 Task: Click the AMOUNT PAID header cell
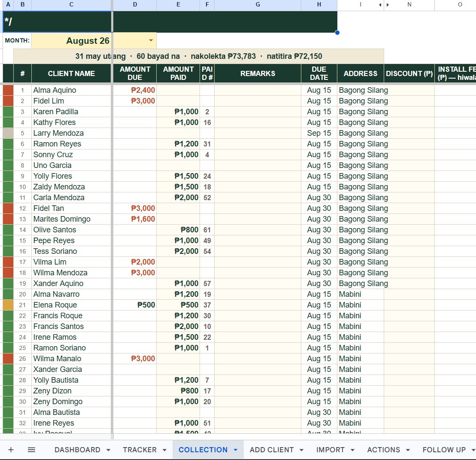tap(178, 73)
